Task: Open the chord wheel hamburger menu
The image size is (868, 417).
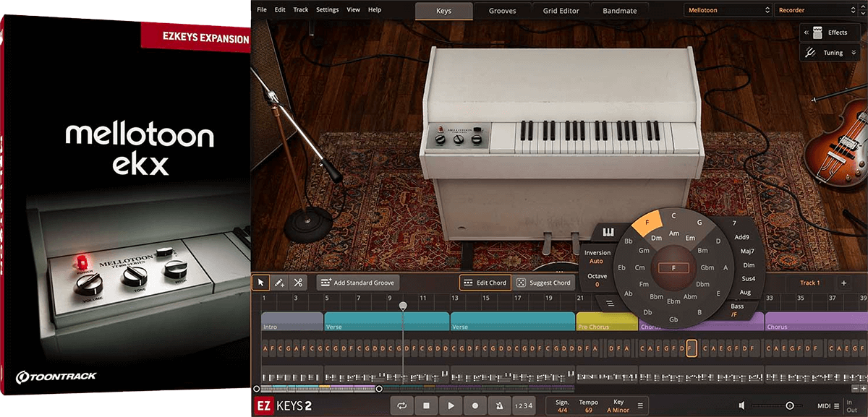Action: point(610,303)
